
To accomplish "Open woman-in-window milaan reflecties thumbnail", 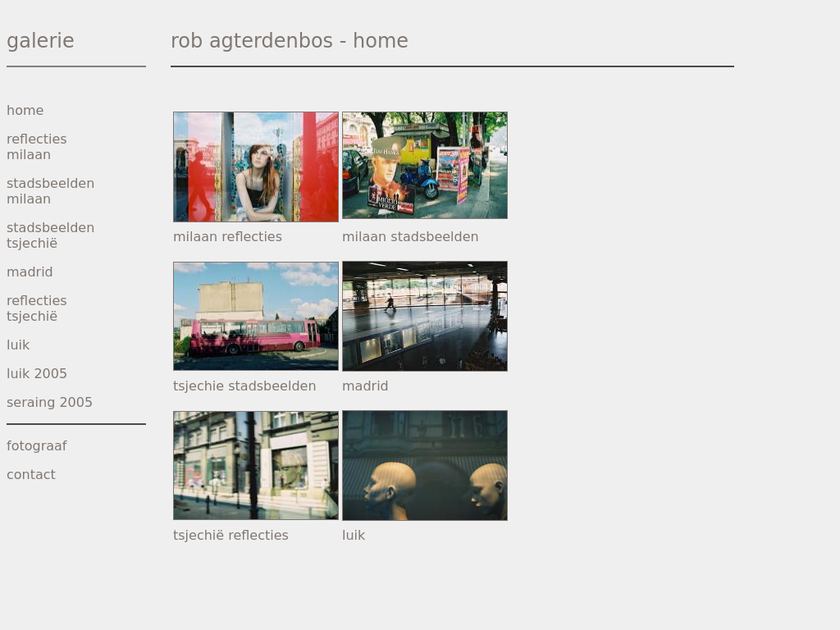I will [x=256, y=167].
